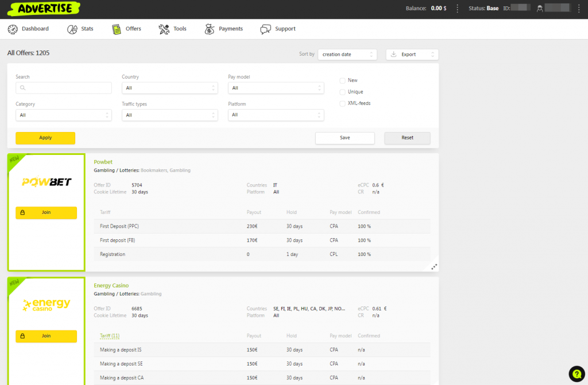588x385 pixels.
Task: Open the Powbet offer title link
Action: tap(103, 162)
